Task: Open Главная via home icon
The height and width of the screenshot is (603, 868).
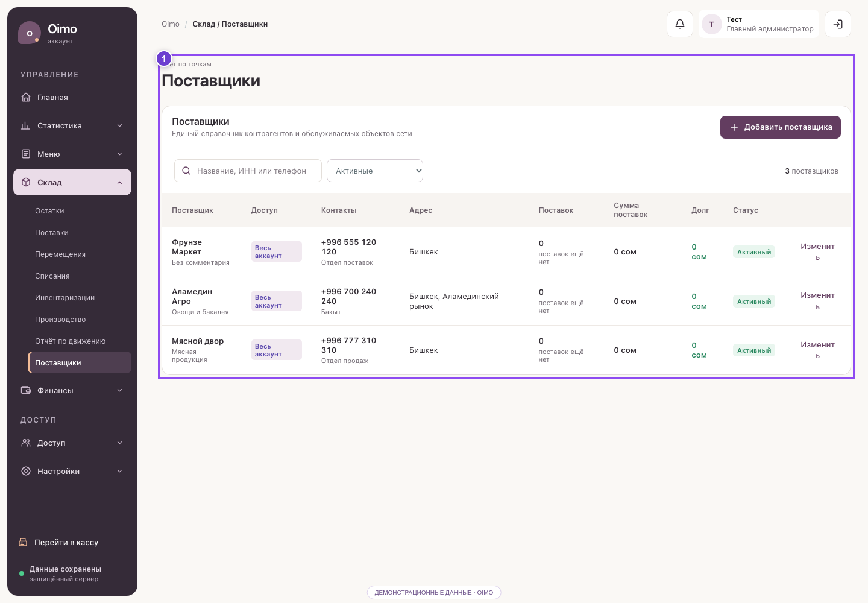Action: coord(26,97)
